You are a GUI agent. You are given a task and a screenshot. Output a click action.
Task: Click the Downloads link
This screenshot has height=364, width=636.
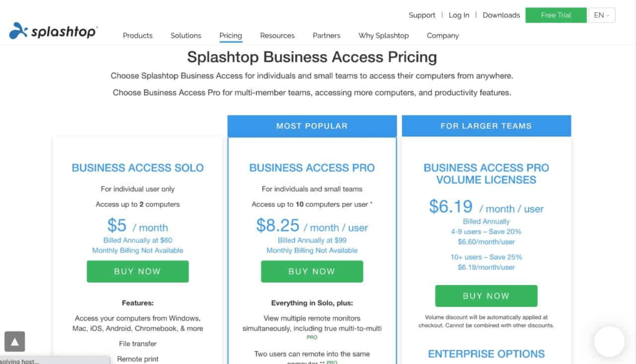(x=501, y=15)
